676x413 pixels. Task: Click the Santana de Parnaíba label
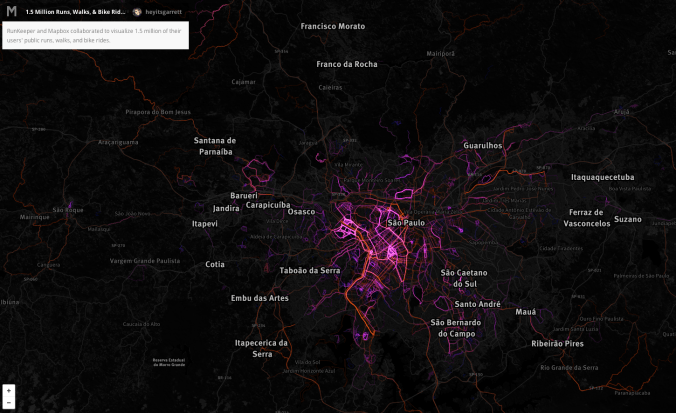[215, 146]
